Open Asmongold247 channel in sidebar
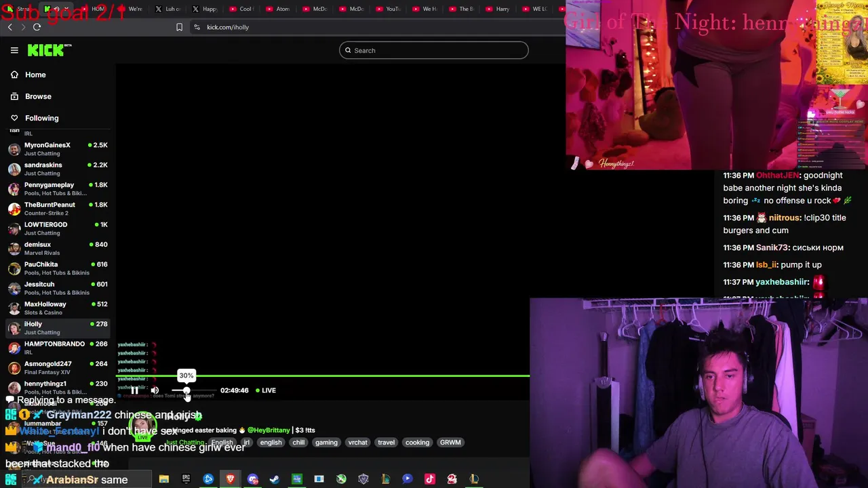Screen dimensions: 868x488 58,367
